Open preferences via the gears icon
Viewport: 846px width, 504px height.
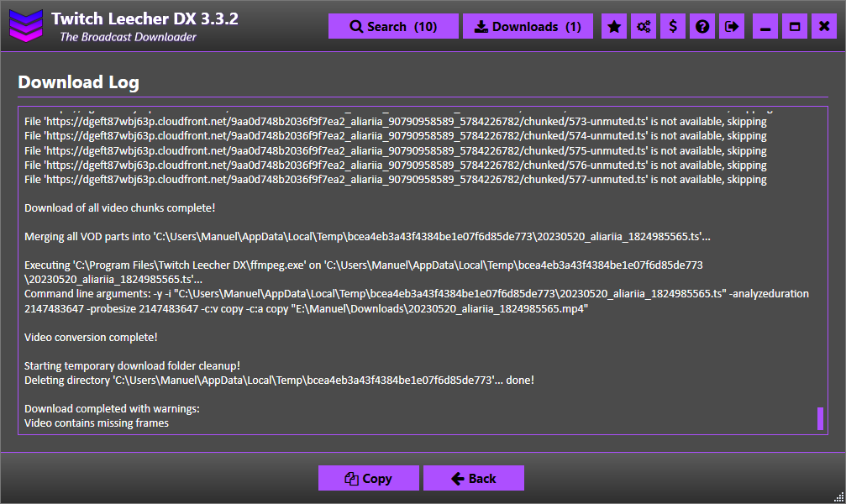pyautogui.click(x=643, y=25)
